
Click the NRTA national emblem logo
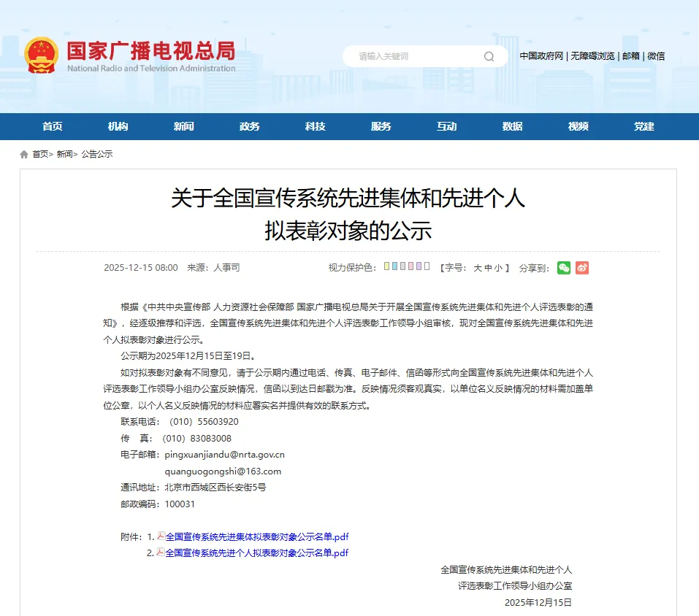click(x=40, y=55)
